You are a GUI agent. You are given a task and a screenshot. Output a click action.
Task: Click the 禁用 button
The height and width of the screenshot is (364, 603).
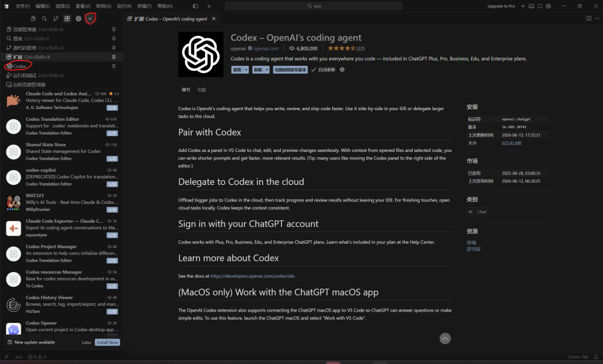point(237,70)
